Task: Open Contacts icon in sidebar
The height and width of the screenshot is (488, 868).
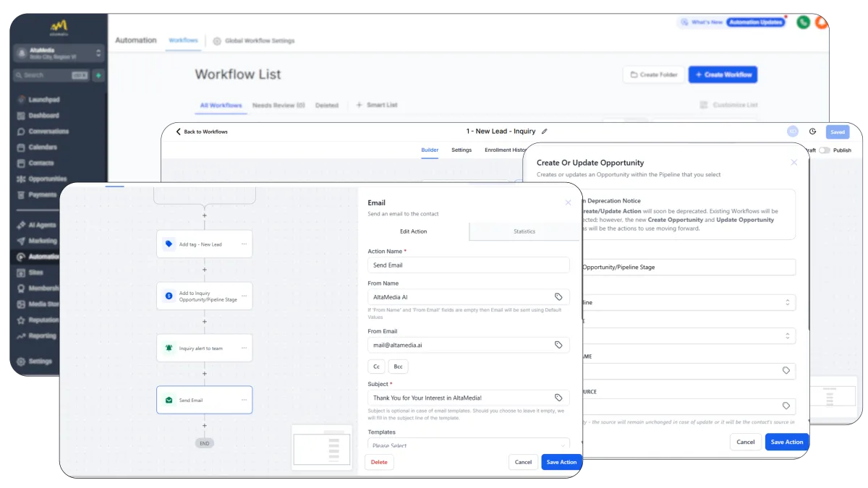Action: point(22,163)
